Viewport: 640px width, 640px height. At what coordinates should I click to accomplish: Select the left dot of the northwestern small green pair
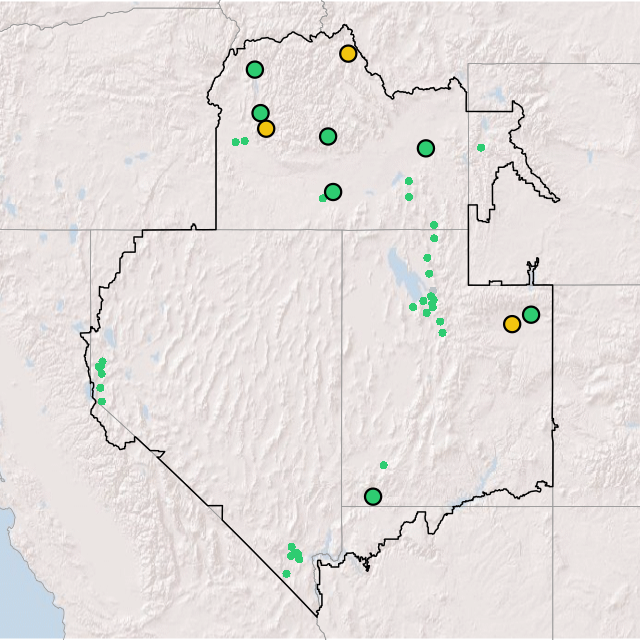click(x=236, y=142)
